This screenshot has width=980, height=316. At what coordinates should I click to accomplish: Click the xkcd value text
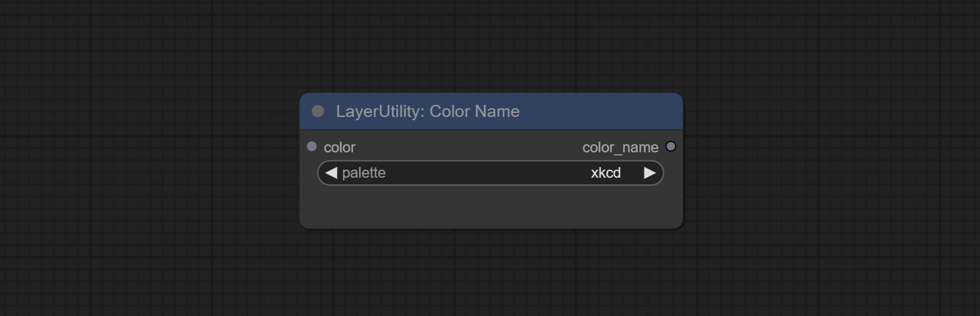606,173
